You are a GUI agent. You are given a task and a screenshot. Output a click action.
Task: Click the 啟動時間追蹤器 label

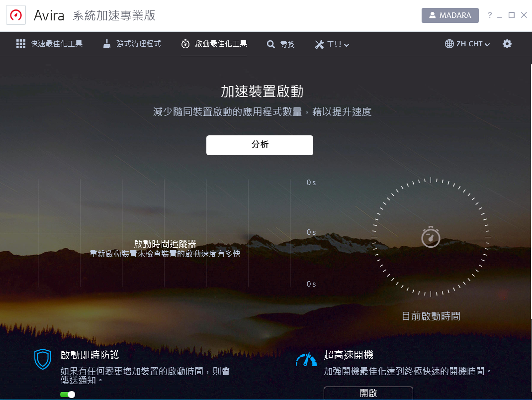[165, 244]
